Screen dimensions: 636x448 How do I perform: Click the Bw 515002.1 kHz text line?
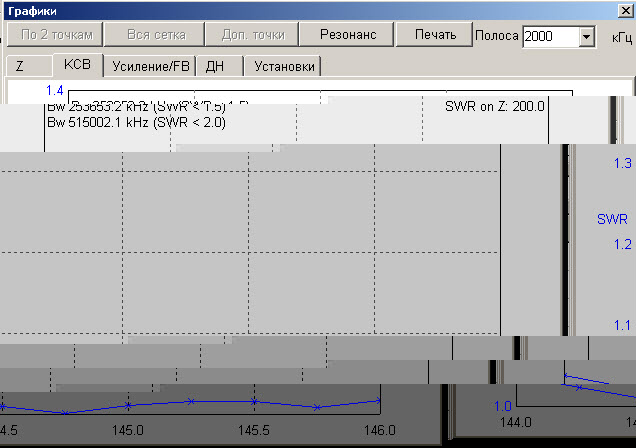[x=137, y=122]
